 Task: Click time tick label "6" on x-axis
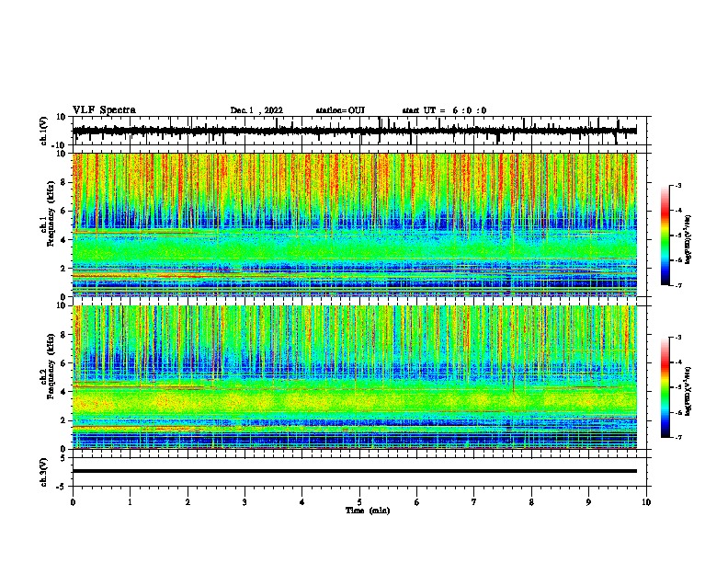click(x=417, y=502)
